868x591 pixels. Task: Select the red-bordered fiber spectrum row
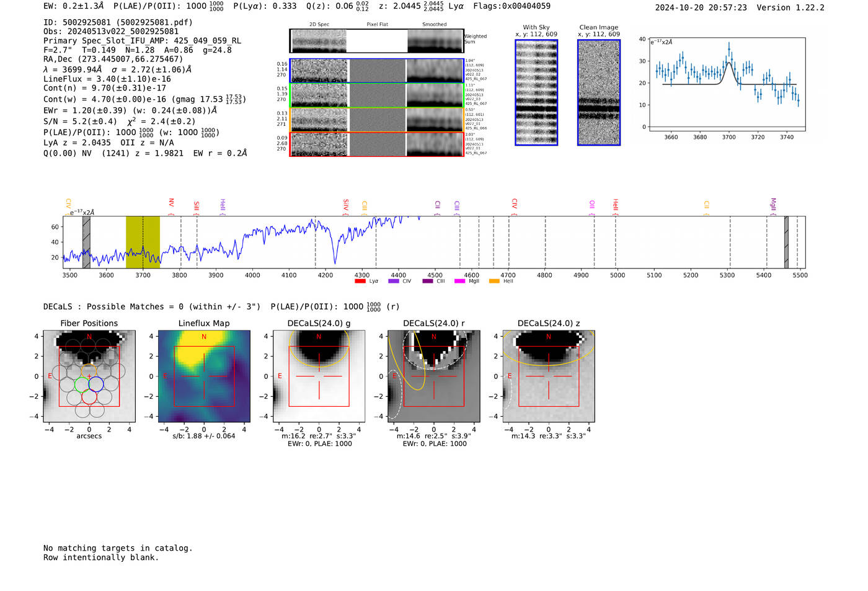[376, 144]
